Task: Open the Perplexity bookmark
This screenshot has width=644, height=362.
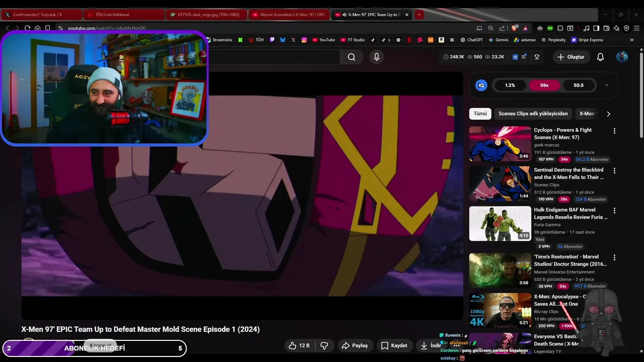Action: pyautogui.click(x=553, y=40)
